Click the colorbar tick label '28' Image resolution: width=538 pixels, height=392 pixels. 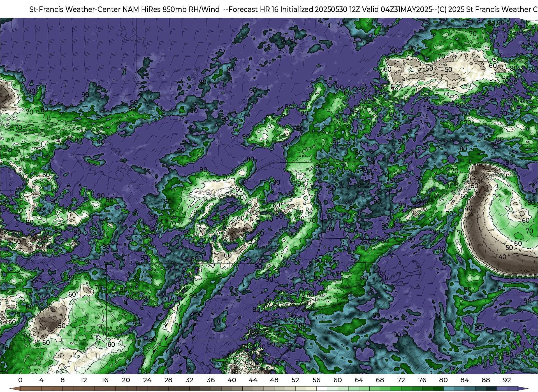[168, 380]
